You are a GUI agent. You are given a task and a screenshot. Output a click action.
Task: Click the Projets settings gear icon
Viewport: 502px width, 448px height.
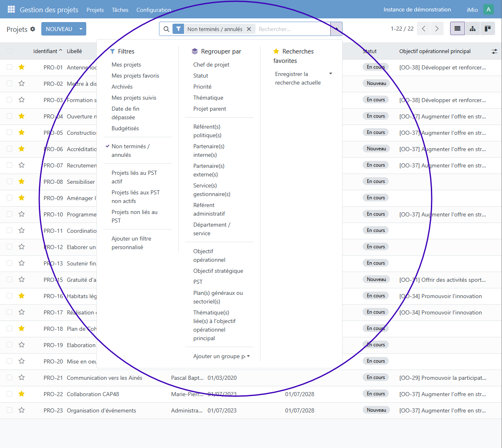click(33, 29)
